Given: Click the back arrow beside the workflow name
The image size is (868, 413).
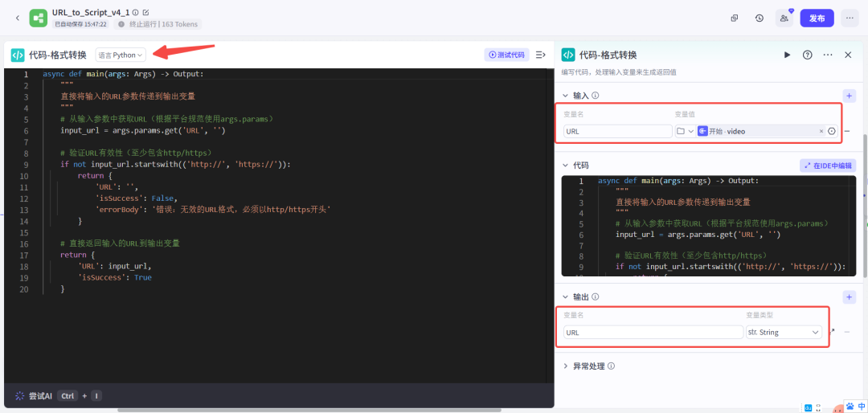Looking at the screenshot, I should [x=17, y=18].
